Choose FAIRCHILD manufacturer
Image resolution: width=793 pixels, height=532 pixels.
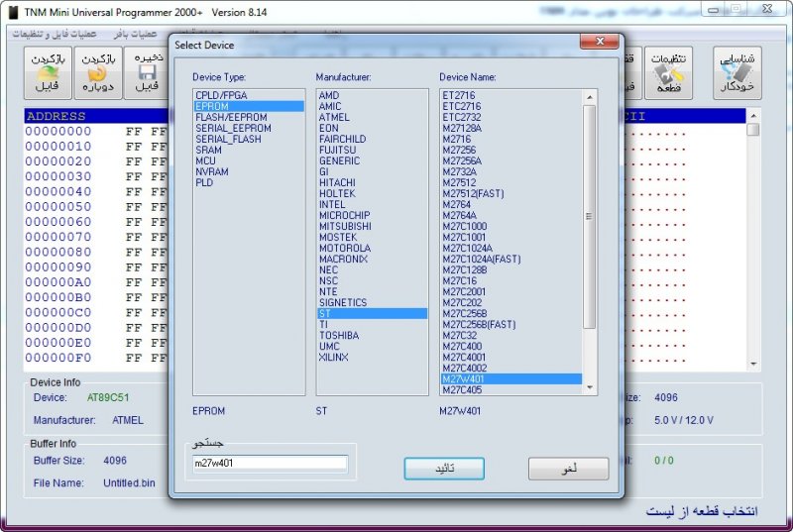pos(373,139)
